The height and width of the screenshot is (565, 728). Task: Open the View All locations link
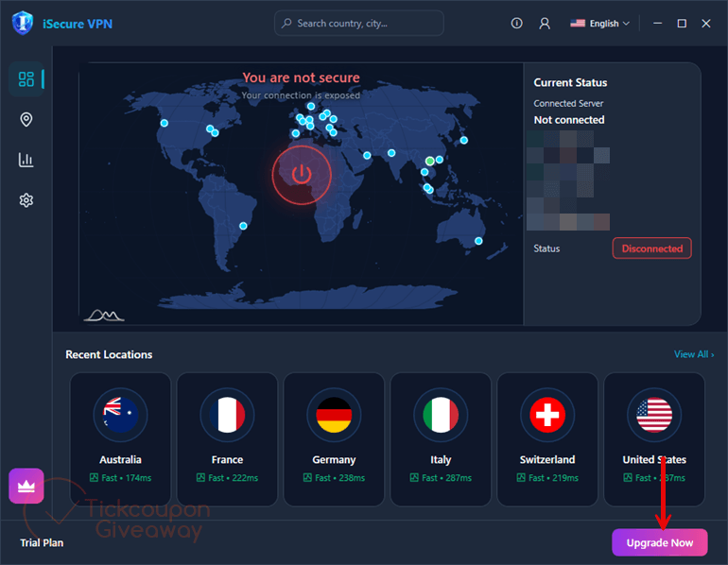point(694,354)
